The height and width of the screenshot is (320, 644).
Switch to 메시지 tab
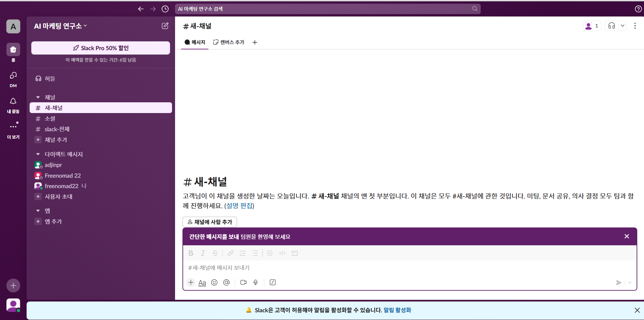(195, 42)
